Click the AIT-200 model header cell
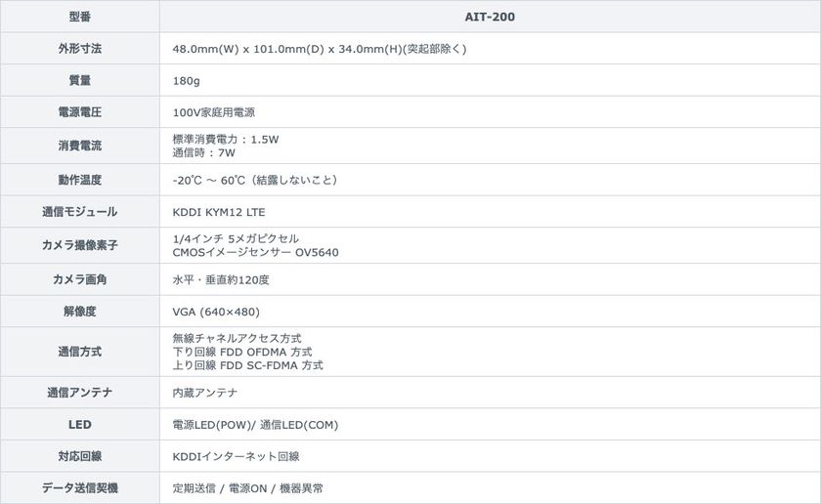 point(490,17)
